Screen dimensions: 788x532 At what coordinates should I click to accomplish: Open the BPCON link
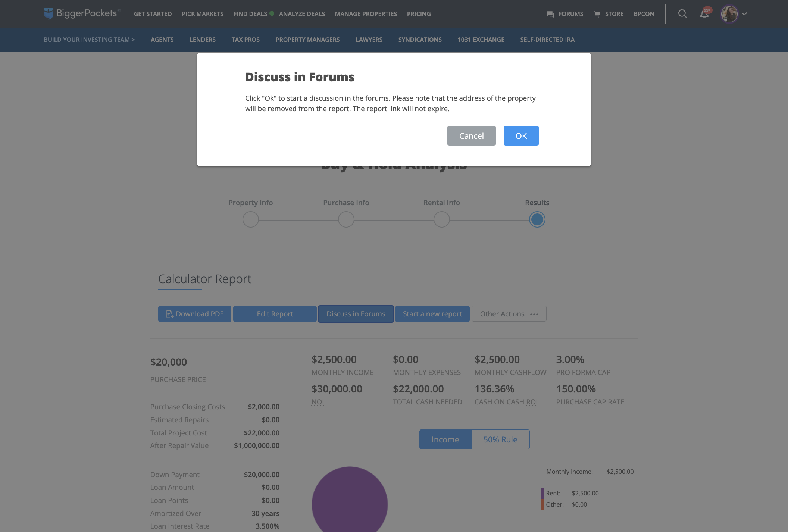point(644,14)
